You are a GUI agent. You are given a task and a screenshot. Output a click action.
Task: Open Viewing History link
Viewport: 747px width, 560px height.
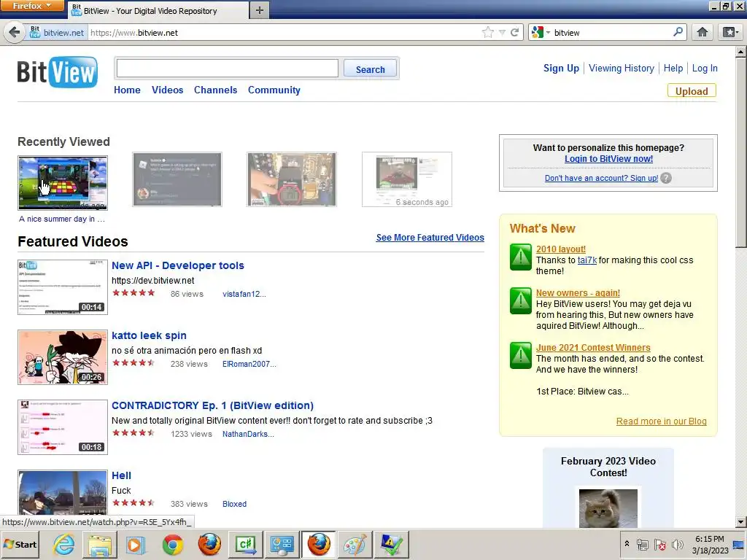(622, 68)
